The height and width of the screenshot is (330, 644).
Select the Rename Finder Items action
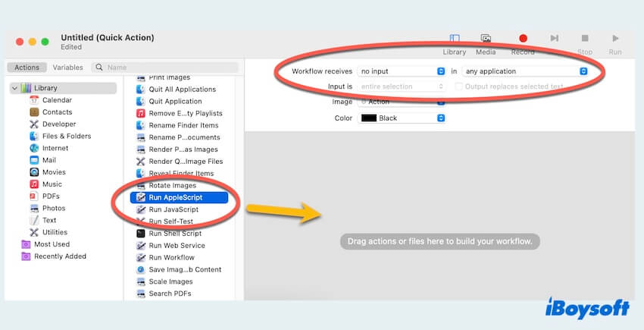pyautogui.click(x=179, y=125)
